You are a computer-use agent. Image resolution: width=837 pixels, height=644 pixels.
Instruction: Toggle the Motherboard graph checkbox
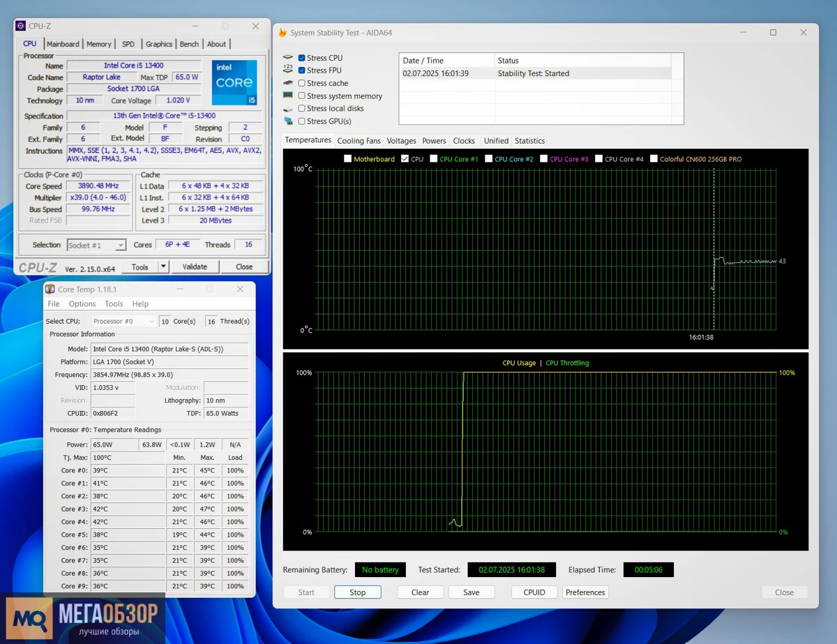348,159
